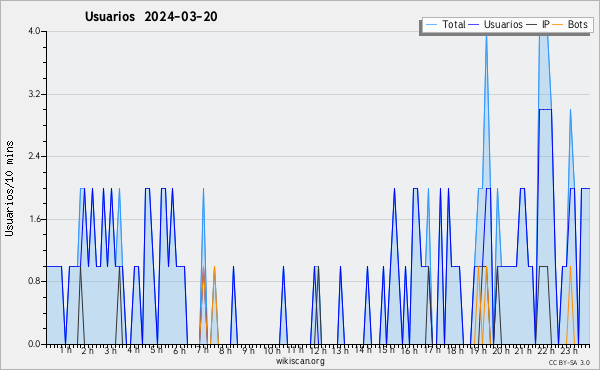Click the '9 h' x-axis label

tap(248, 350)
